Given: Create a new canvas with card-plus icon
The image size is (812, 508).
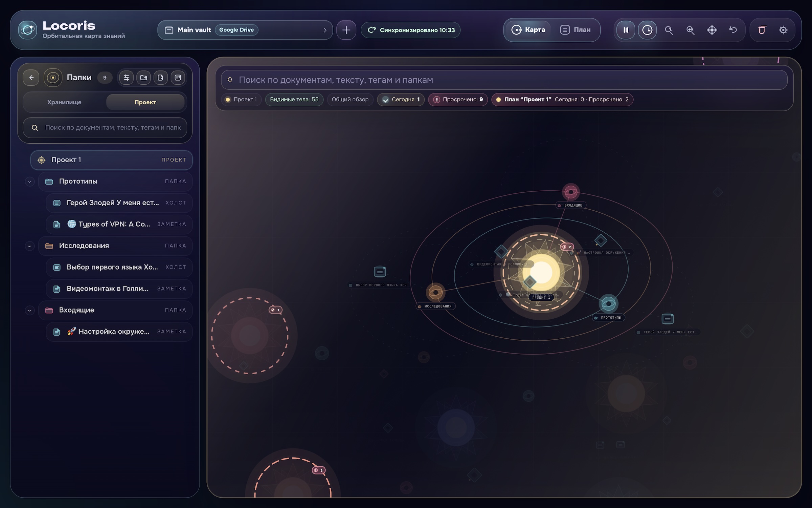Looking at the screenshot, I should (x=178, y=78).
